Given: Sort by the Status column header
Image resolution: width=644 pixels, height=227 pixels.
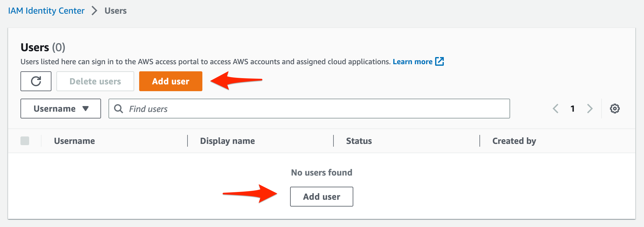Looking at the screenshot, I should [359, 141].
